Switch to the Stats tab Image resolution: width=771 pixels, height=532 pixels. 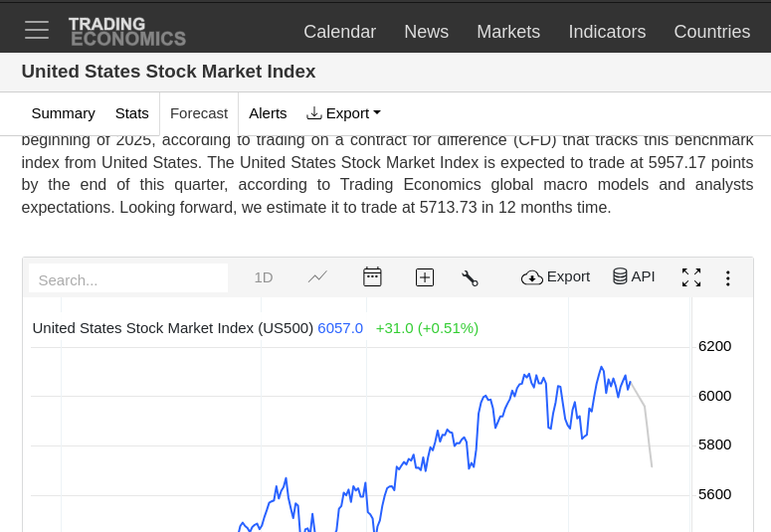(x=132, y=113)
